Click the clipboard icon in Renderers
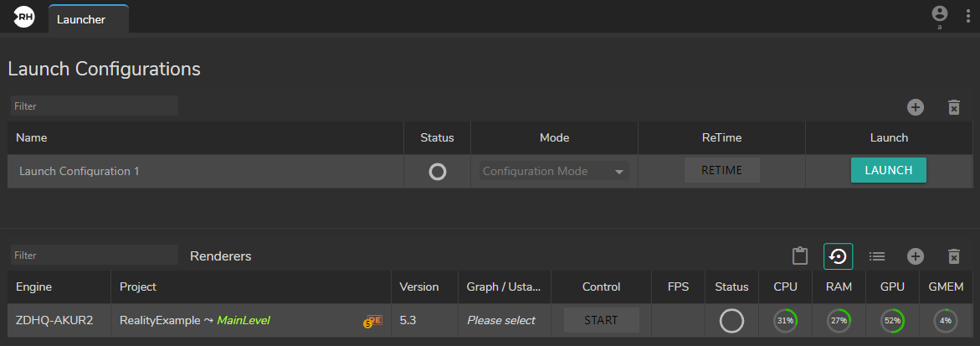980x346 pixels. 799,256
